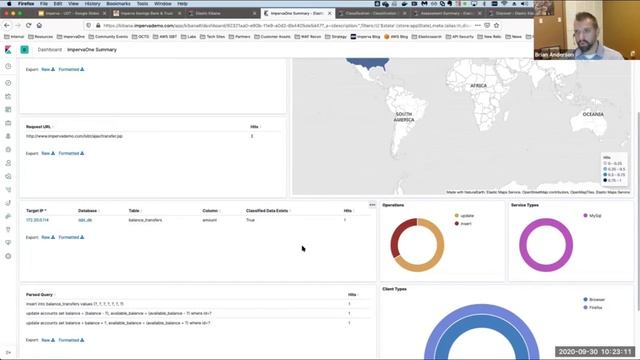This screenshot has height=360, width=640.
Task: Click the Kibana logo in top left
Action: coord(8,50)
